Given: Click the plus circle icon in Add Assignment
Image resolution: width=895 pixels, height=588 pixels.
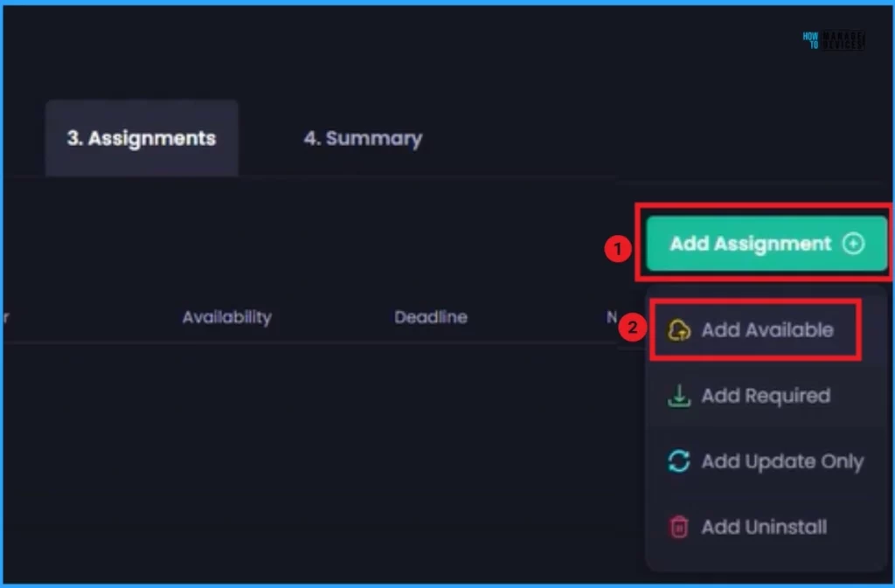Looking at the screenshot, I should [x=853, y=244].
